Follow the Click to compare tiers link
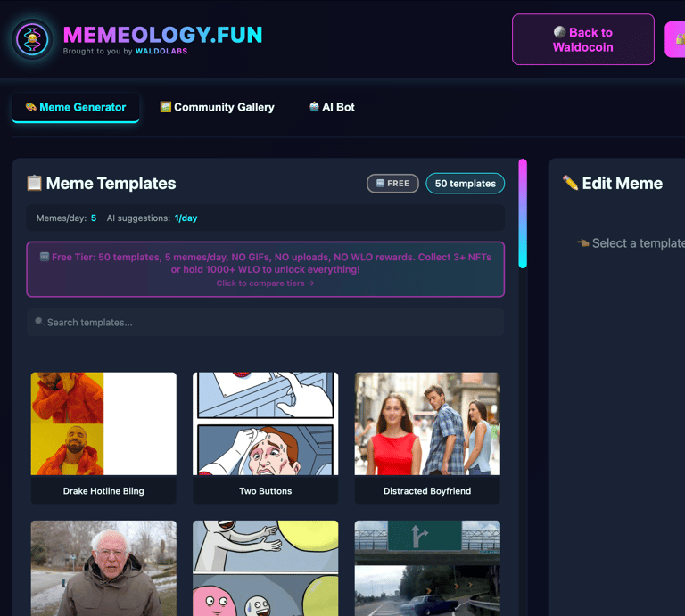Screen dimensions: 685x616 click(x=265, y=283)
